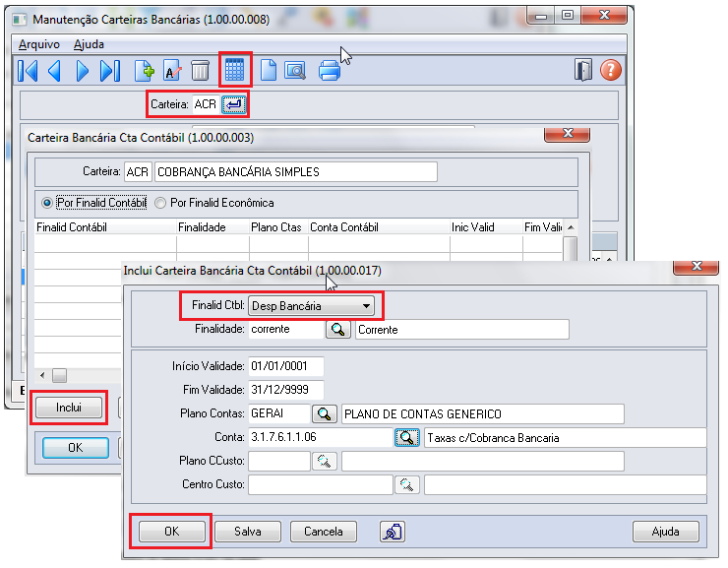728x568 pixels.
Task: Click the Conta Contábil column header
Action: 379,227
